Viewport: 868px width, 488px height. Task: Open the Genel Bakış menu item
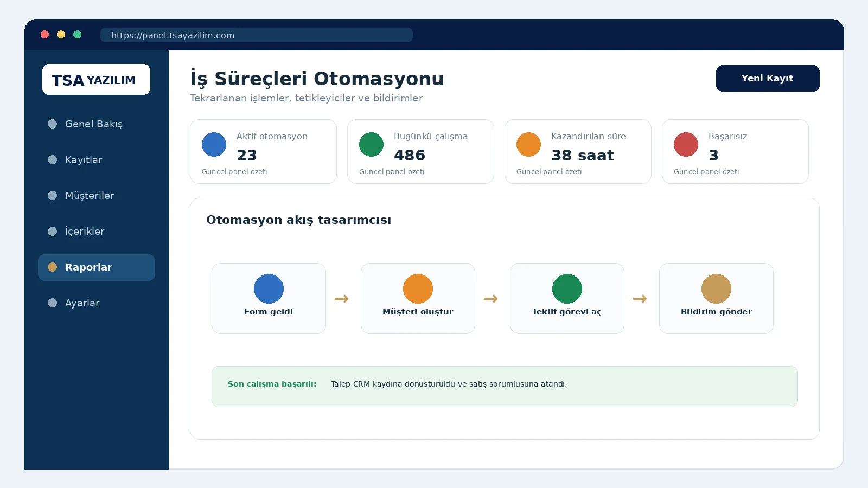point(97,124)
